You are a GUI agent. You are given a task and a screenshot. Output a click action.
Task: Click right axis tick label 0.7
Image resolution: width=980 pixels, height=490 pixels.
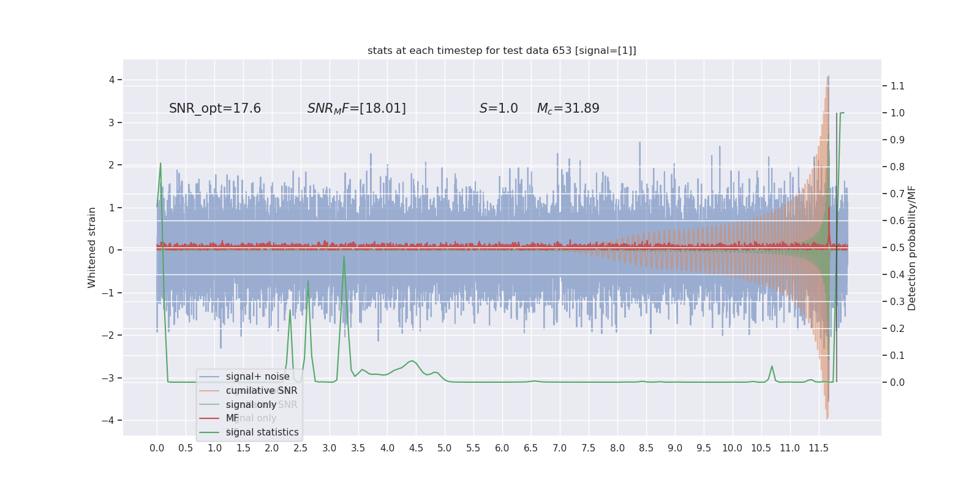pyautogui.click(x=897, y=194)
